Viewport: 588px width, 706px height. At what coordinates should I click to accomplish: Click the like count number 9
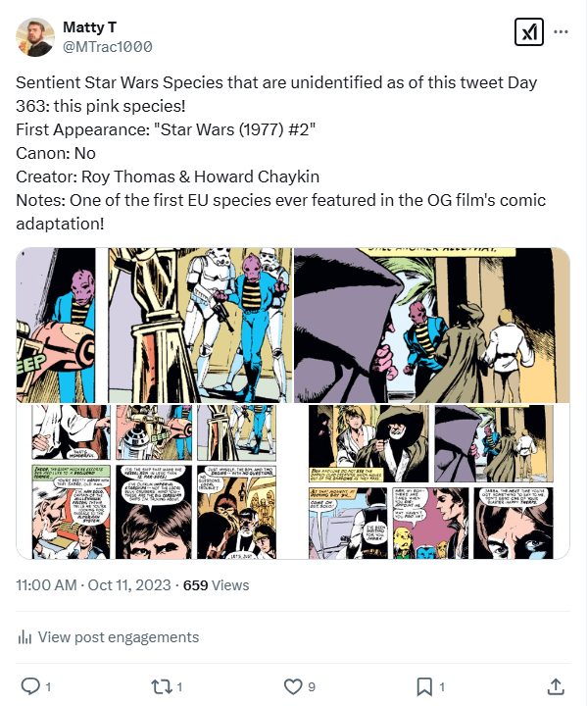[x=311, y=686]
